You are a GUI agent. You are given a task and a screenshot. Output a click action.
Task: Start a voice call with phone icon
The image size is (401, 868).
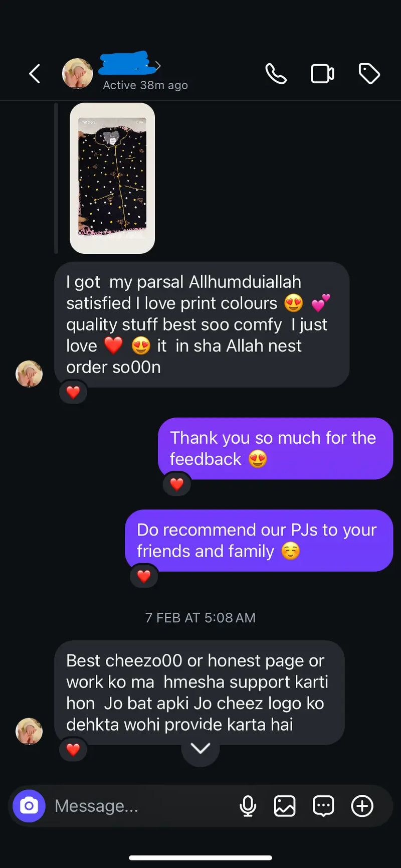click(276, 74)
